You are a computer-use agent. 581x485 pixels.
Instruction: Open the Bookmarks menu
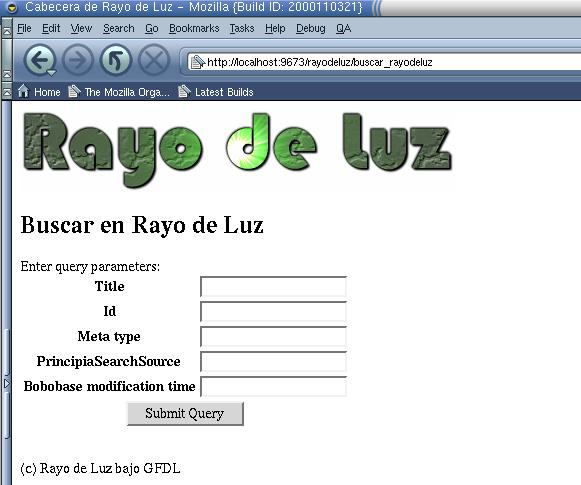tap(194, 29)
